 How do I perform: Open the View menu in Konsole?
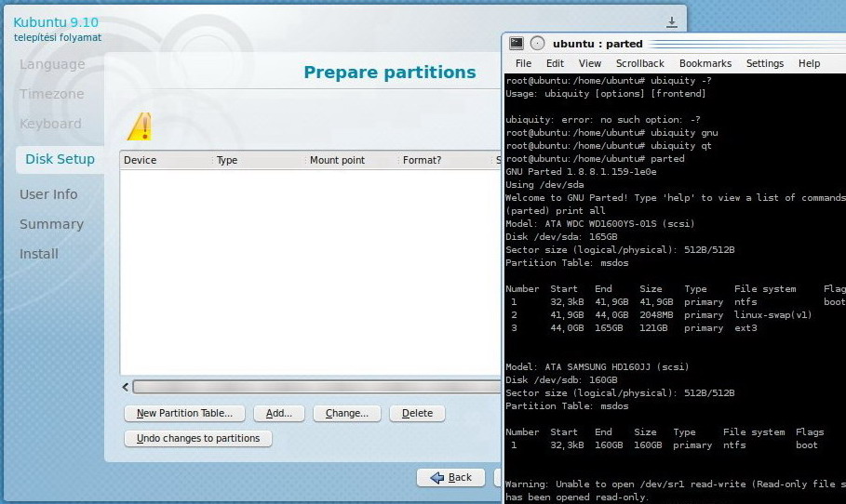pos(589,63)
